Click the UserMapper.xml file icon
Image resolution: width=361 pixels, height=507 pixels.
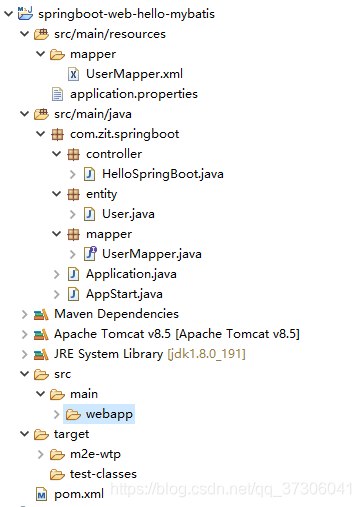(73, 74)
